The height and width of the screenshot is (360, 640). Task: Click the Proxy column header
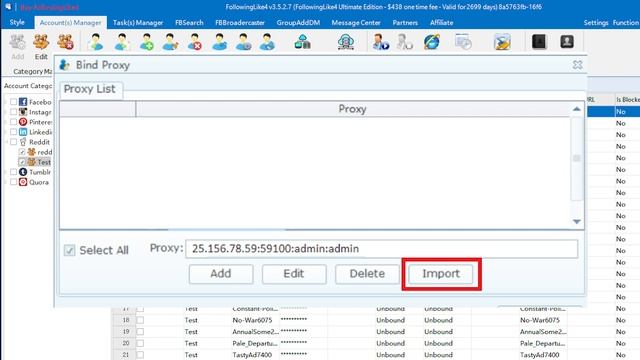coord(353,109)
